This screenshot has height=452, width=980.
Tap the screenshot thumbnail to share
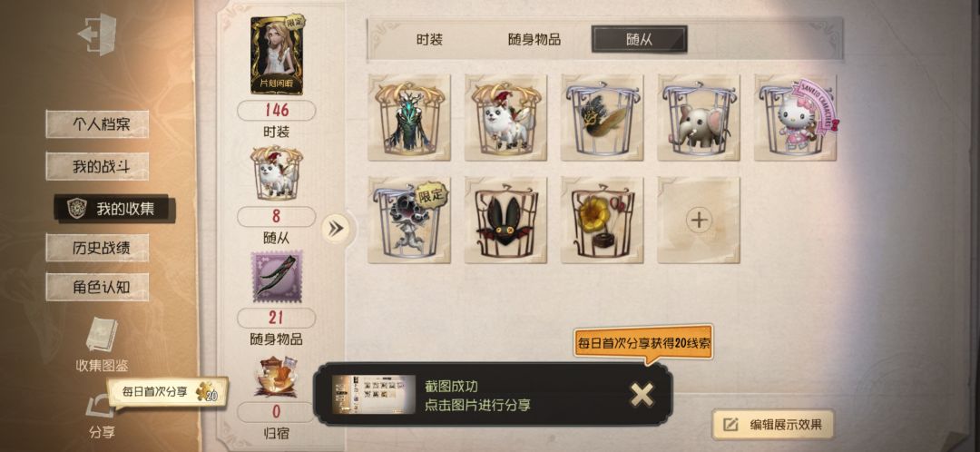tap(374, 395)
